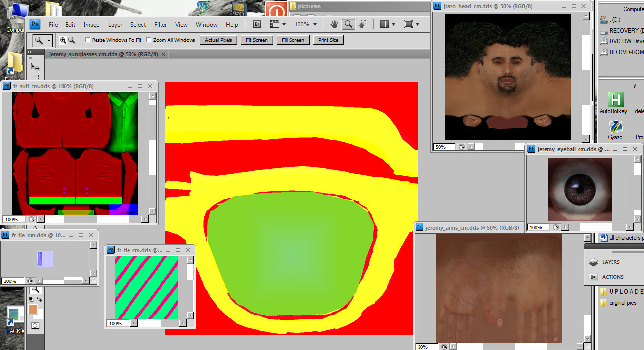Screen dimensions: 644x350
Task: Select the Zoom tool in the tools panel
Action: [x=35, y=290]
